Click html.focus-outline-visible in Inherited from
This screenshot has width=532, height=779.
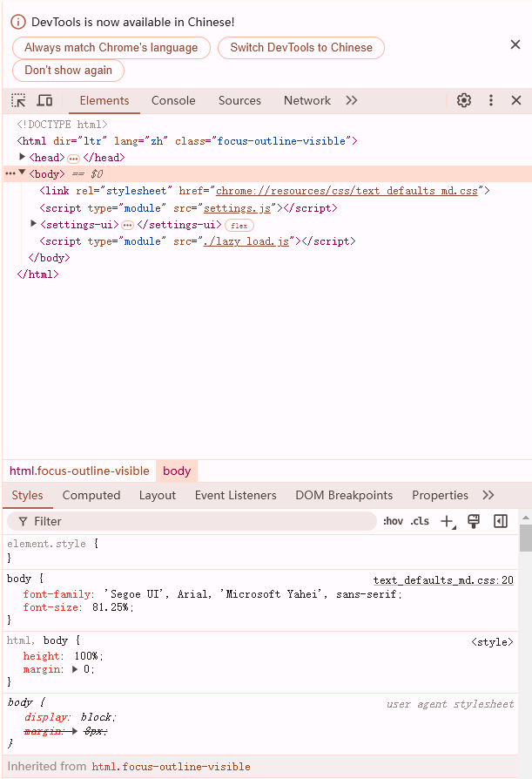172,766
